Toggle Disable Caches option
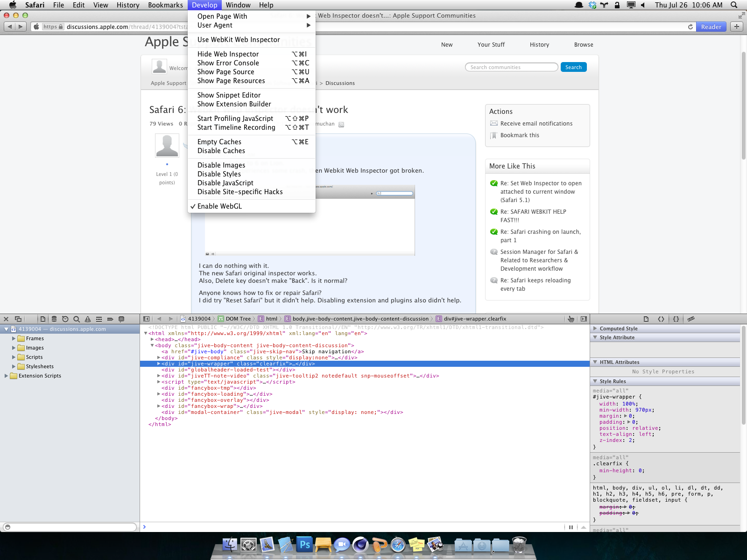Image resolution: width=747 pixels, height=560 pixels. point(221,151)
